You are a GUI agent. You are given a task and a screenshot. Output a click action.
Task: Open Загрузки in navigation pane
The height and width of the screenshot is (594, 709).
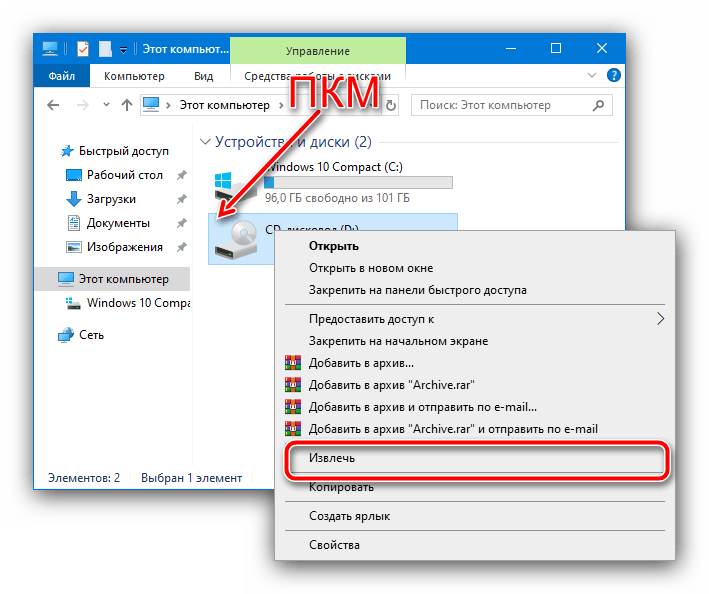(101, 199)
